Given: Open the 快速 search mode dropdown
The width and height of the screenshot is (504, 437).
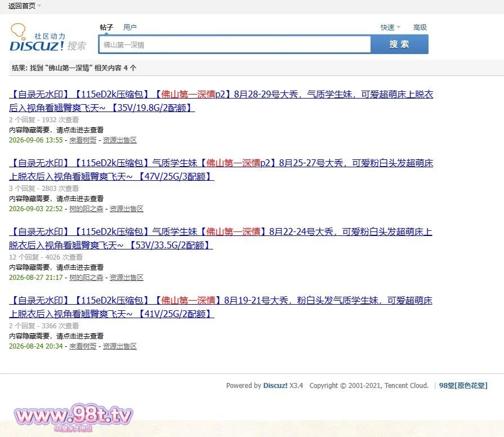Looking at the screenshot, I should click(x=390, y=27).
